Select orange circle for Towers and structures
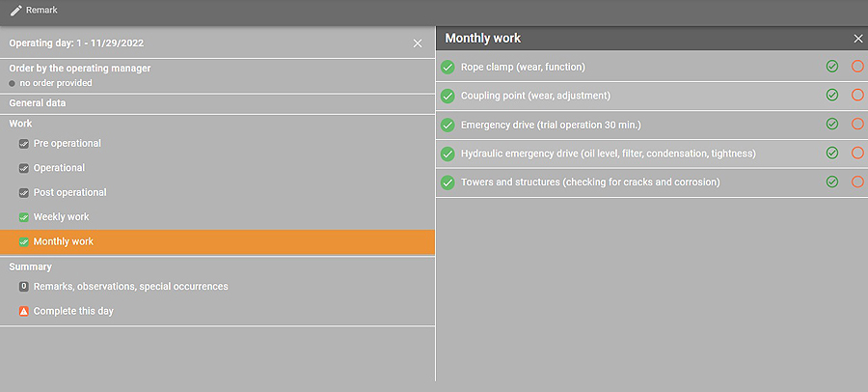Screen dimensions: 868x392 coord(857,182)
